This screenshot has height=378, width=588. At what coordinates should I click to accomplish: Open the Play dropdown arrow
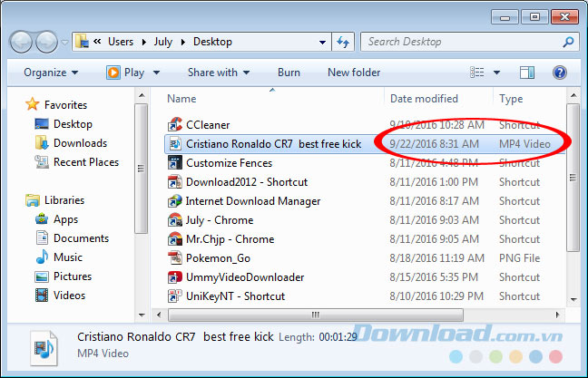click(156, 73)
